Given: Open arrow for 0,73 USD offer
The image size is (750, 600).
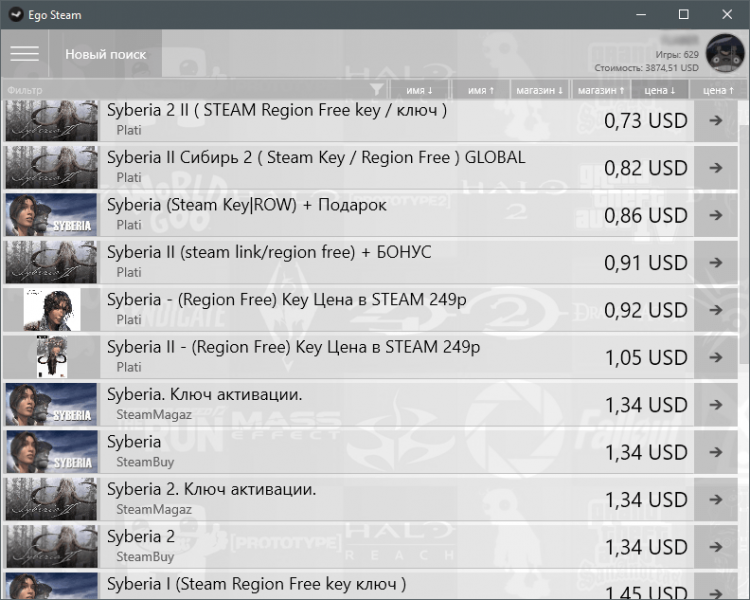Looking at the screenshot, I should (716, 120).
